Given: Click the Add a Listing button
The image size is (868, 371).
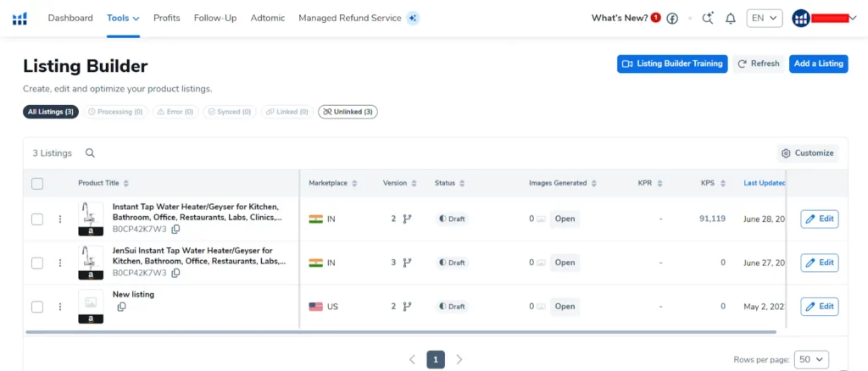Looking at the screenshot, I should pyautogui.click(x=818, y=64).
